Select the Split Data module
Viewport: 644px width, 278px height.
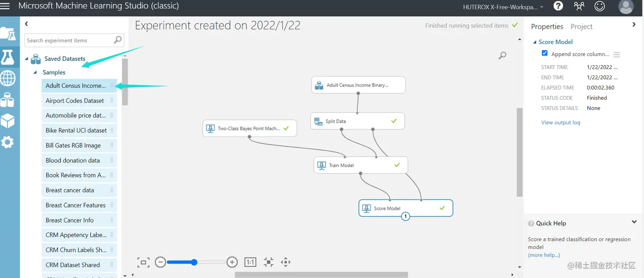(x=357, y=121)
